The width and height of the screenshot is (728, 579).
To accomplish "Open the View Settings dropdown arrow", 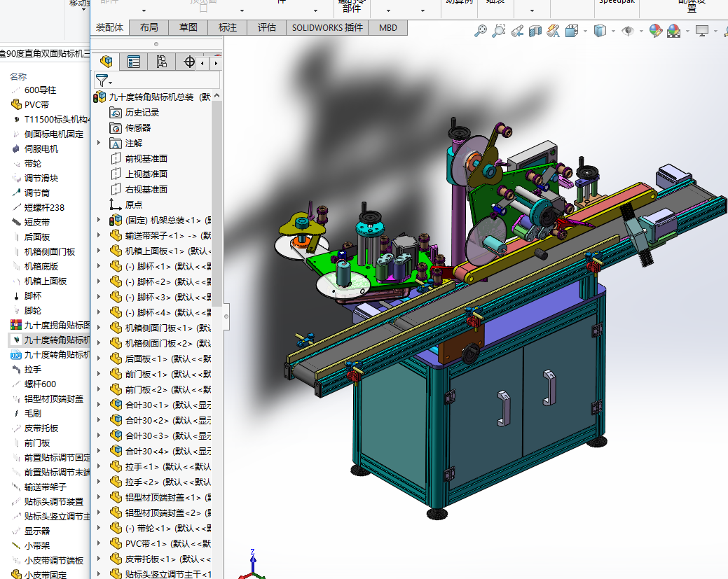I will [715, 32].
